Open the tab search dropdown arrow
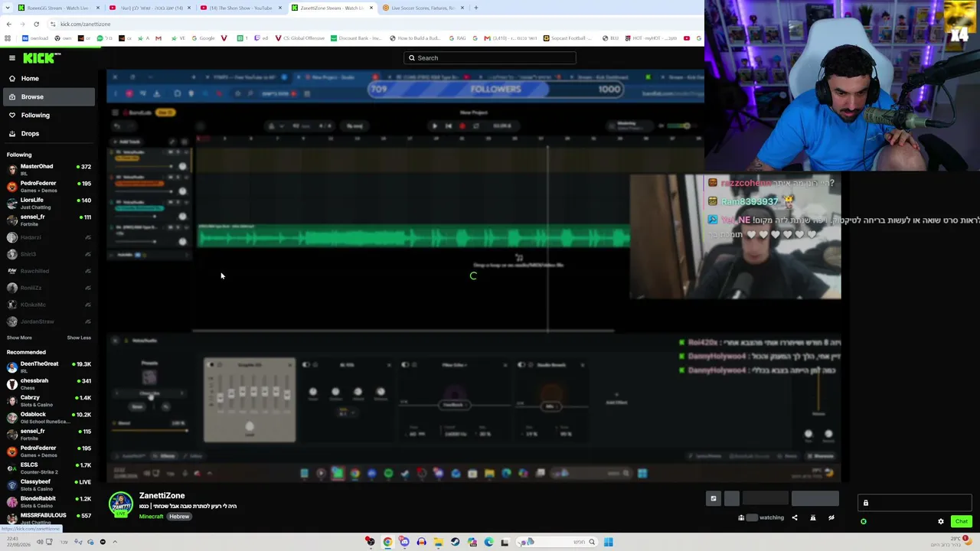The image size is (980, 551). coord(7,8)
